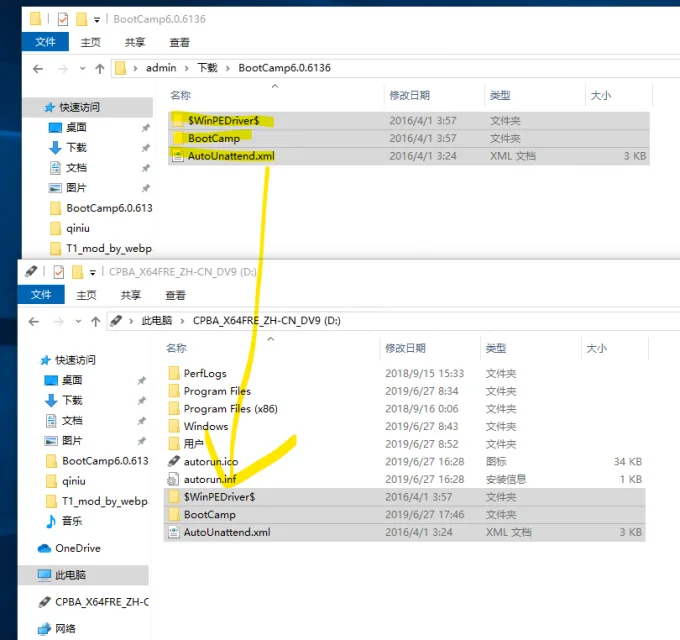The height and width of the screenshot is (640, 680).
Task: Expand chevron after admin in upper address bar
Action: pos(186,69)
